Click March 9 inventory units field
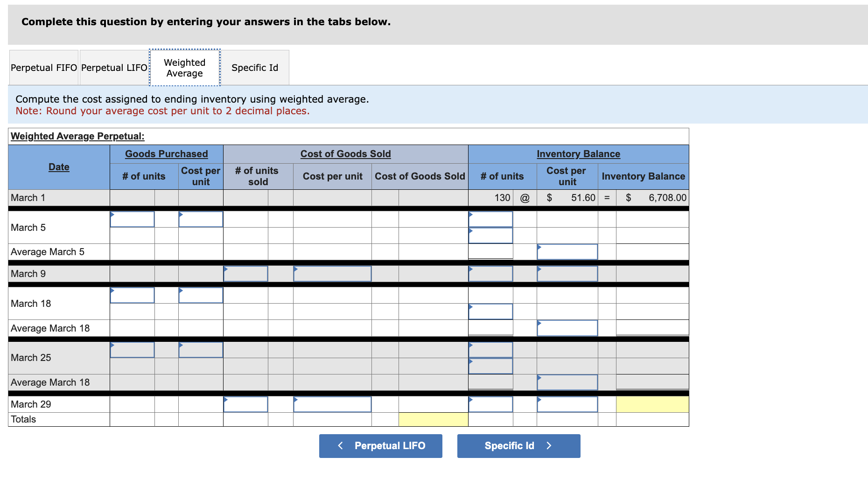This screenshot has width=868, height=499. (490, 274)
